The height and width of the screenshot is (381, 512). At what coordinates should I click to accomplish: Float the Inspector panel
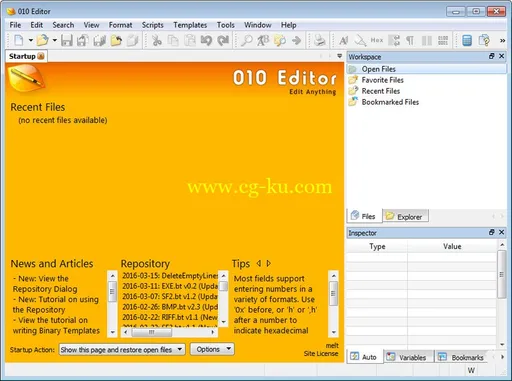pos(492,232)
